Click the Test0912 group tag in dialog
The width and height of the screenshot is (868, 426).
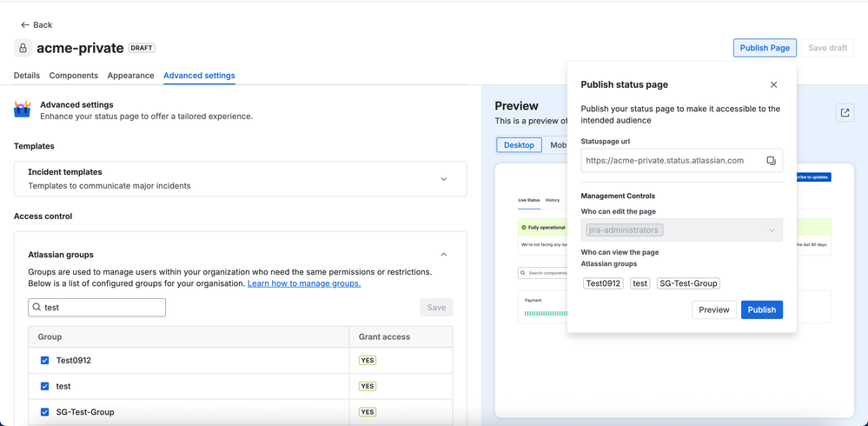(x=603, y=283)
